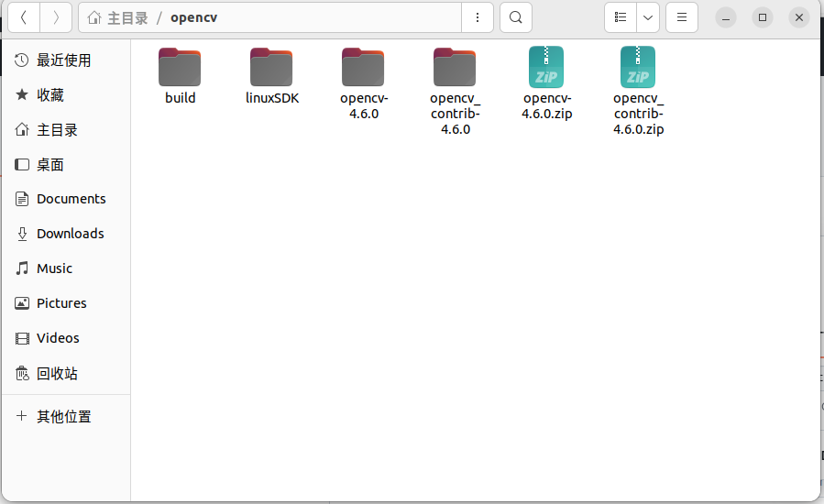Go back with the left arrow

(x=24, y=17)
